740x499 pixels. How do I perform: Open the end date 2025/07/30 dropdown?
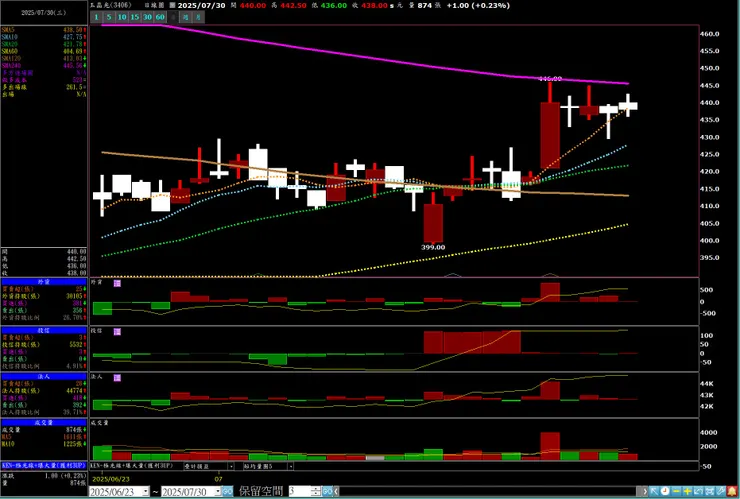tap(218, 491)
